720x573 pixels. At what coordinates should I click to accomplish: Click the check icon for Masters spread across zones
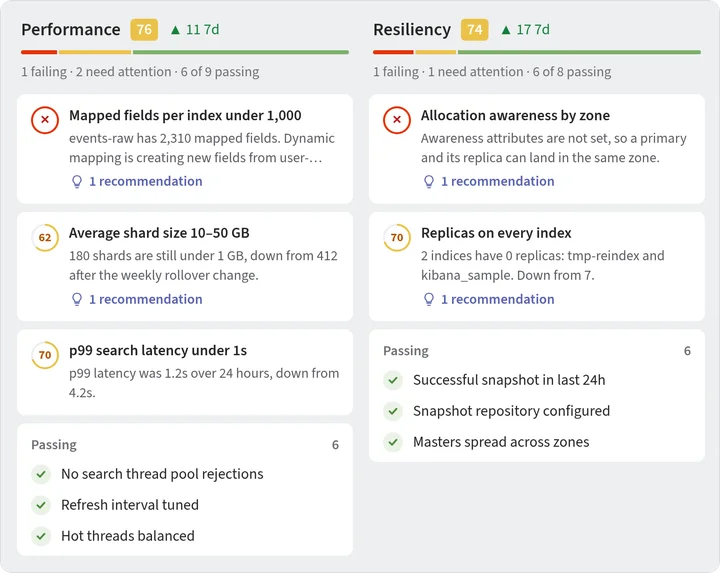pos(393,442)
